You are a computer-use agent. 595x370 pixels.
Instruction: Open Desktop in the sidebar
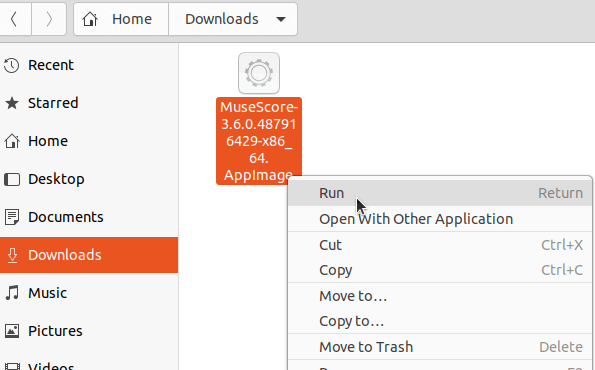[89, 179]
